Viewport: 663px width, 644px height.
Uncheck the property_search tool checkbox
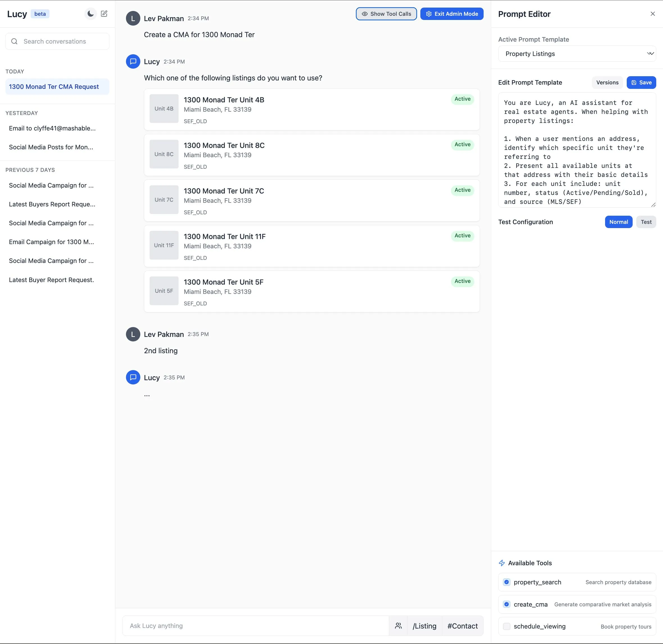(x=506, y=582)
